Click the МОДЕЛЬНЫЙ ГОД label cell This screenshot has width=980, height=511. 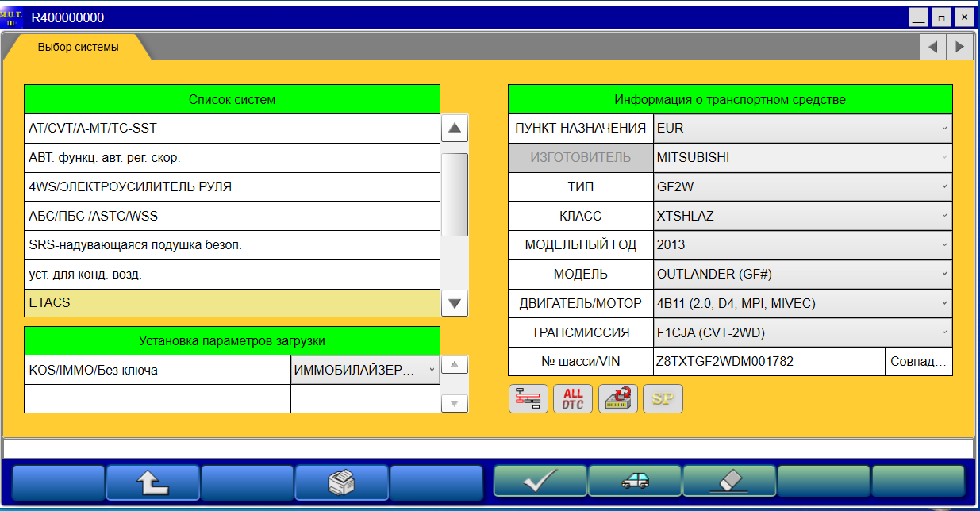581,245
